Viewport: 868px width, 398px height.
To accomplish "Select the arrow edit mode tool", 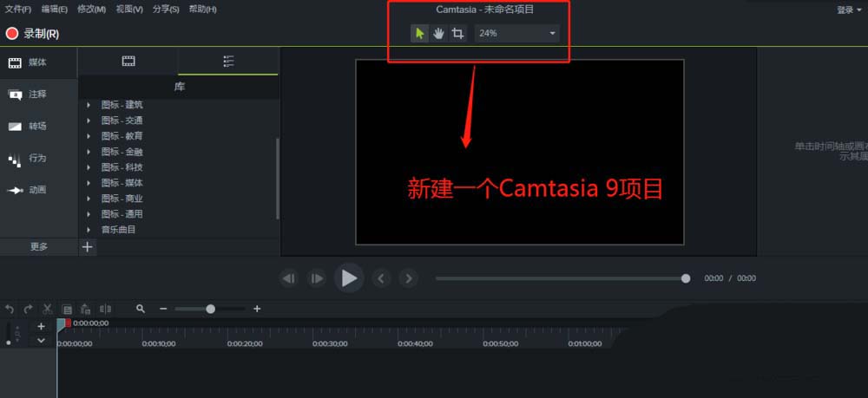I will (419, 34).
